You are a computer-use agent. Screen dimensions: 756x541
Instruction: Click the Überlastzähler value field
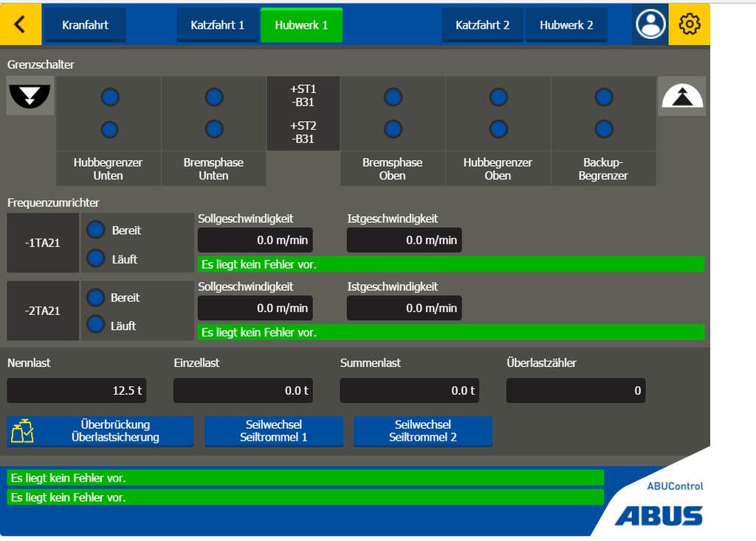pos(576,390)
